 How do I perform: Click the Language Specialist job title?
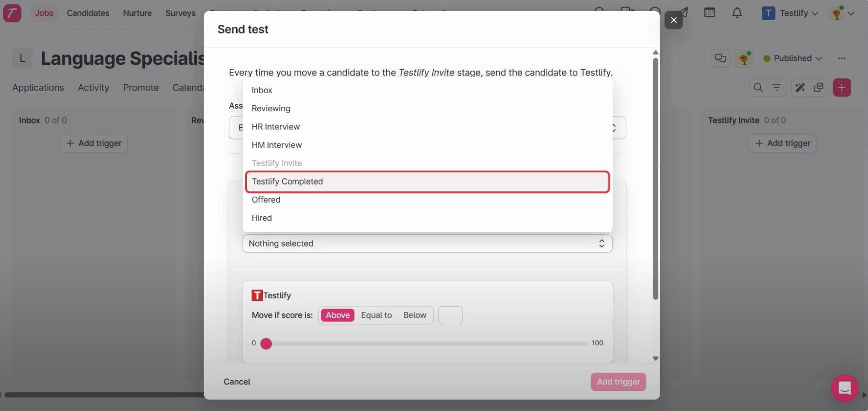tap(122, 59)
